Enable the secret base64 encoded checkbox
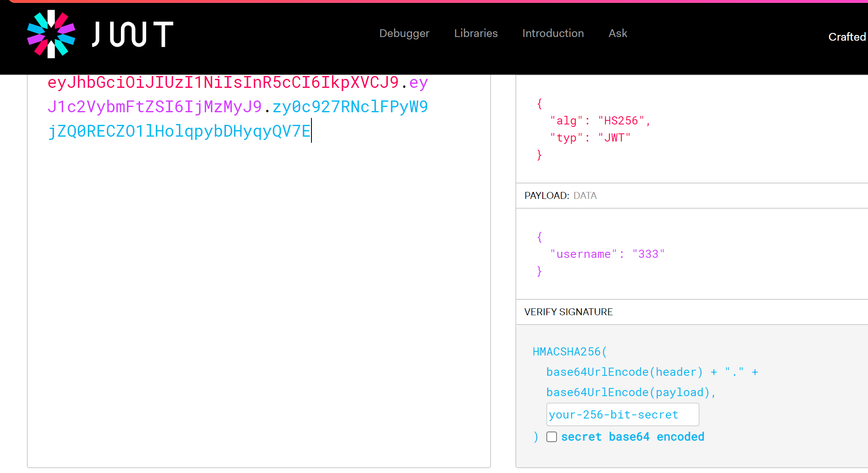 [x=551, y=437]
